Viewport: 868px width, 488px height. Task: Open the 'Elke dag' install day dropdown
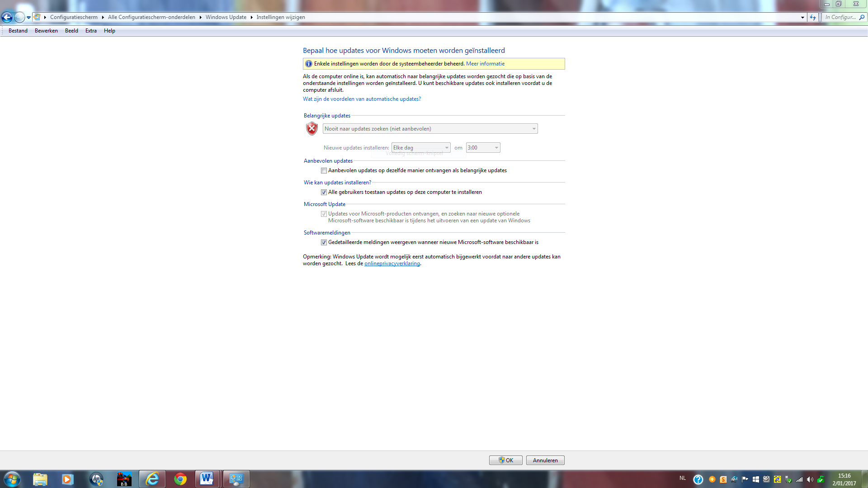pyautogui.click(x=420, y=148)
